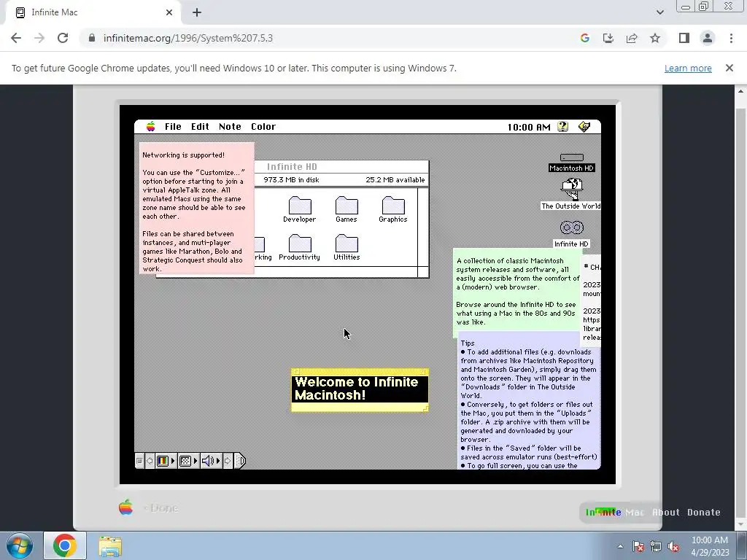The width and height of the screenshot is (747, 560).
Task: Open the Edit menu
Action: pyautogui.click(x=200, y=127)
